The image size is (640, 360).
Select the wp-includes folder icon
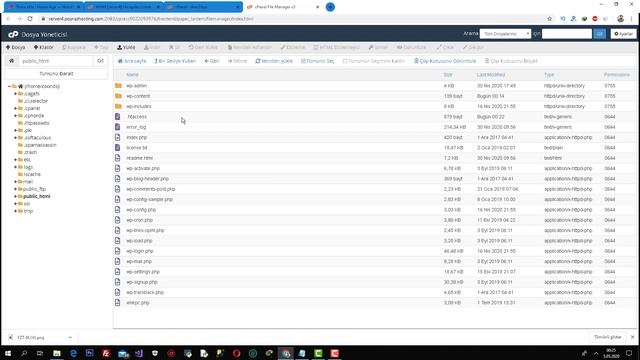(x=118, y=106)
